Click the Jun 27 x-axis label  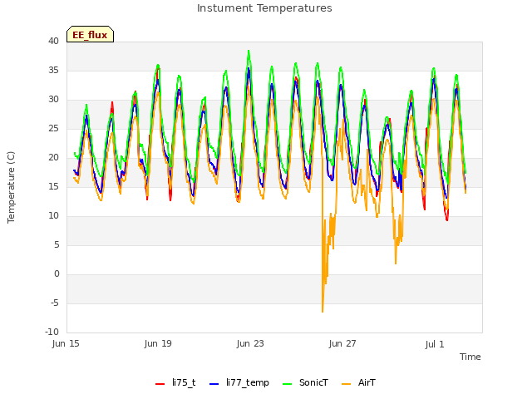coord(342,343)
